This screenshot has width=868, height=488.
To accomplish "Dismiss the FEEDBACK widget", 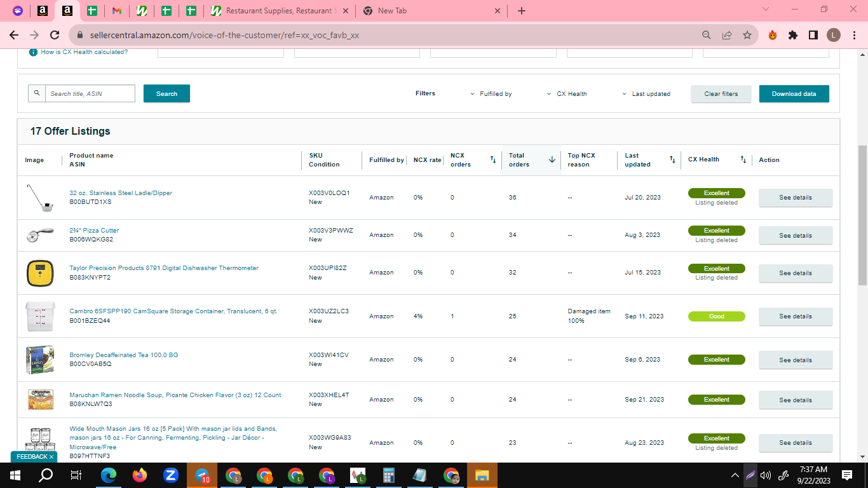I will (x=51, y=457).
